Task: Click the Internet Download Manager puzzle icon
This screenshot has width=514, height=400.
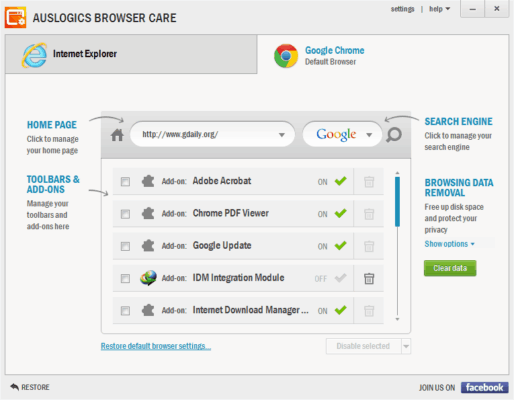Action: pos(148,310)
